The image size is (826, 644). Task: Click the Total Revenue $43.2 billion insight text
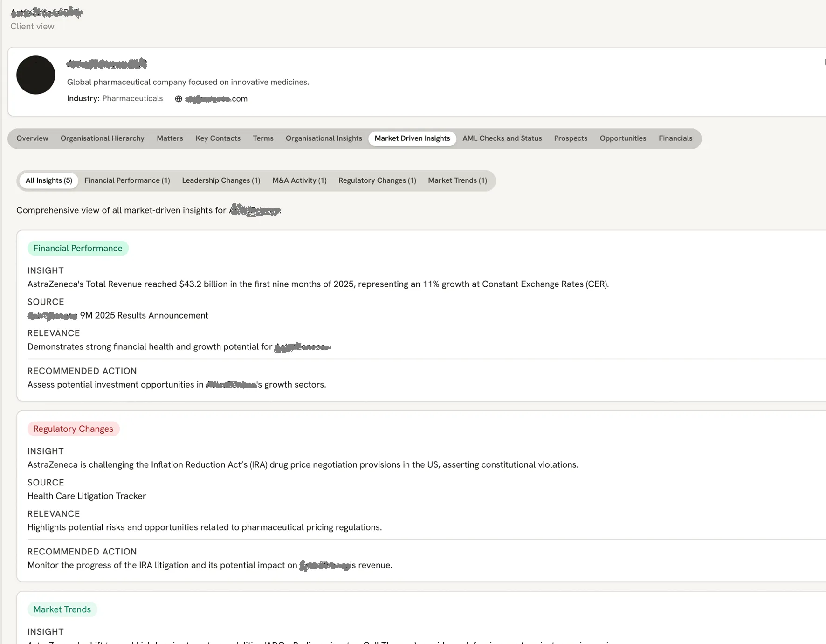[318, 284]
